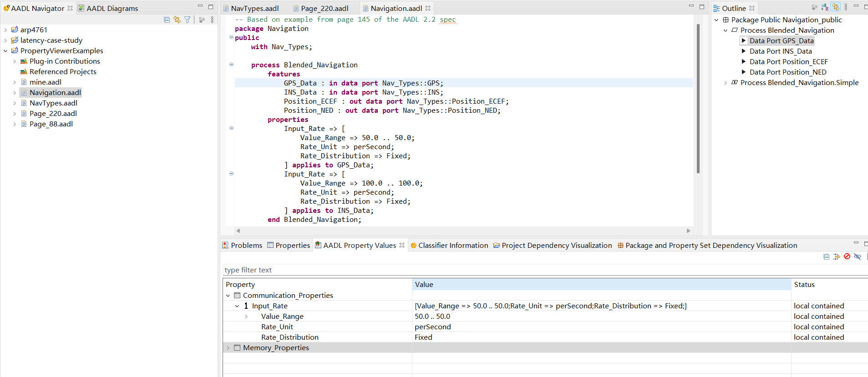Click the type filter text field

(x=545, y=270)
